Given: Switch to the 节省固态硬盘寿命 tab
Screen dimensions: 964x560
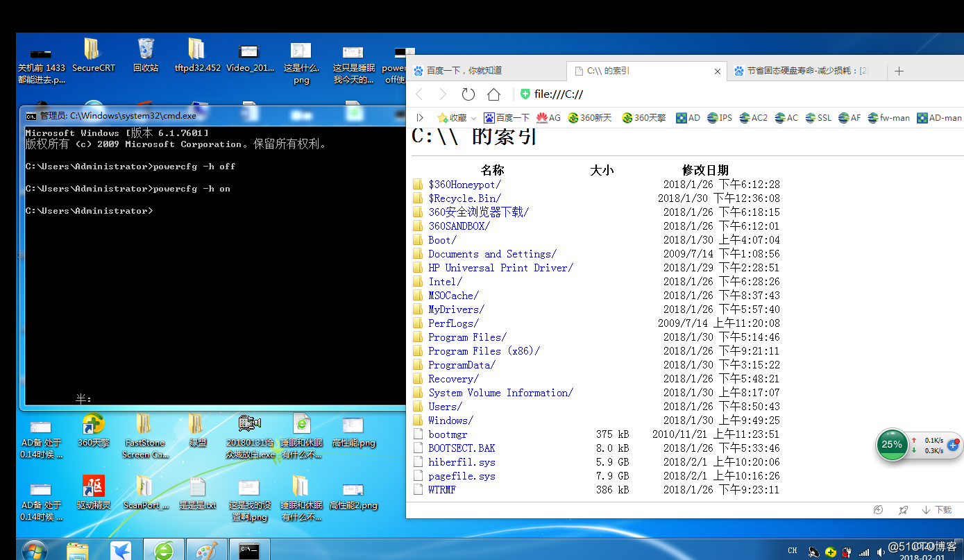Looking at the screenshot, I should [806, 70].
